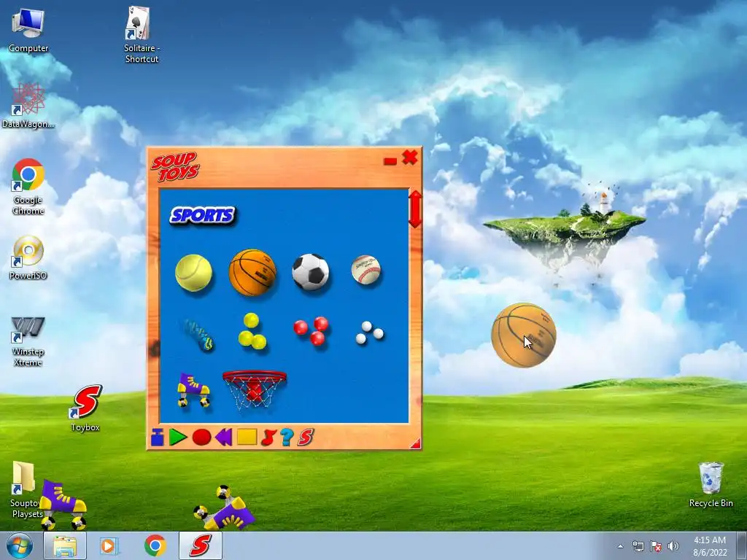Choose the purple roller skate toy in toybox

pos(193,390)
